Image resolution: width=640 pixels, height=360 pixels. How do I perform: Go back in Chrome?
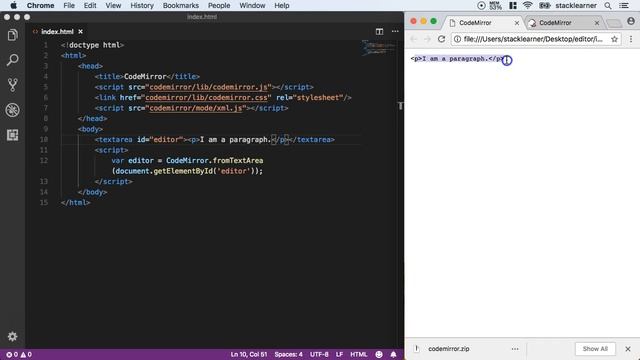(x=414, y=39)
